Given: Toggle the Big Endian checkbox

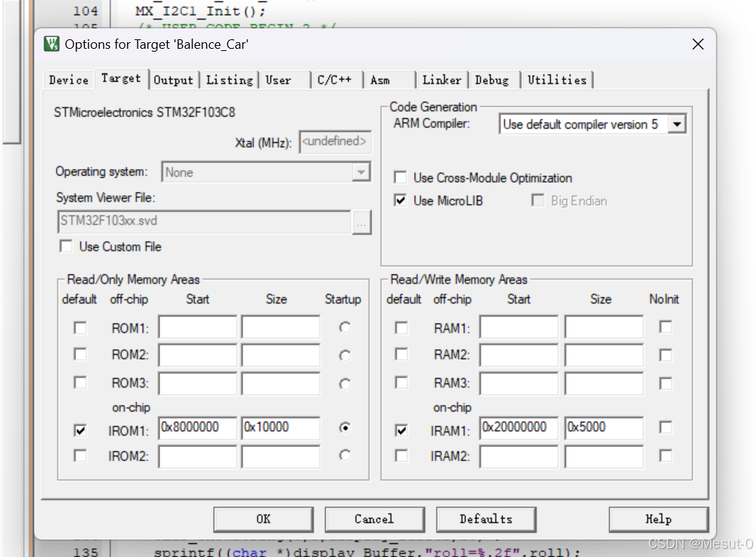Looking at the screenshot, I should (x=538, y=200).
